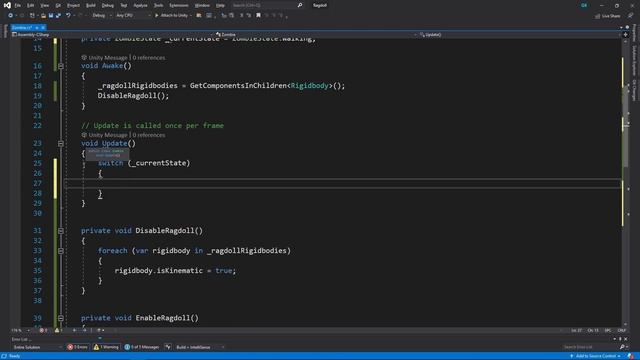
Task: Open the Tools menu
Action: (158, 5)
